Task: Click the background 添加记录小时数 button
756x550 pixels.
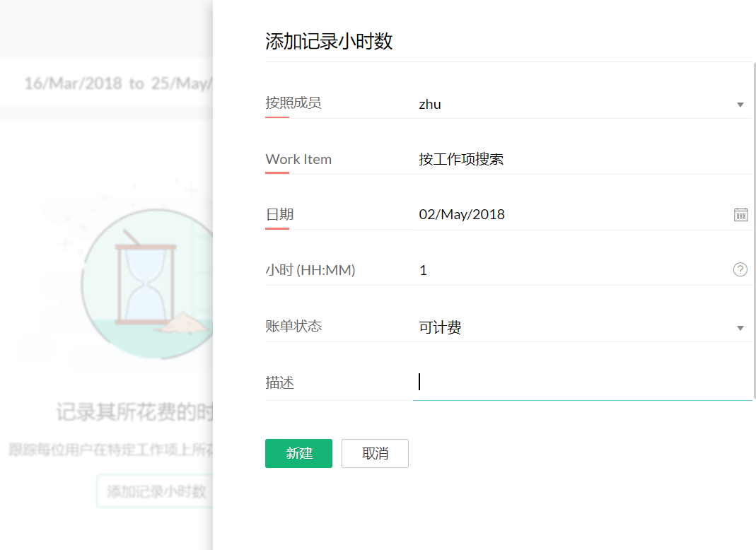Action: [x=156, y=491]
